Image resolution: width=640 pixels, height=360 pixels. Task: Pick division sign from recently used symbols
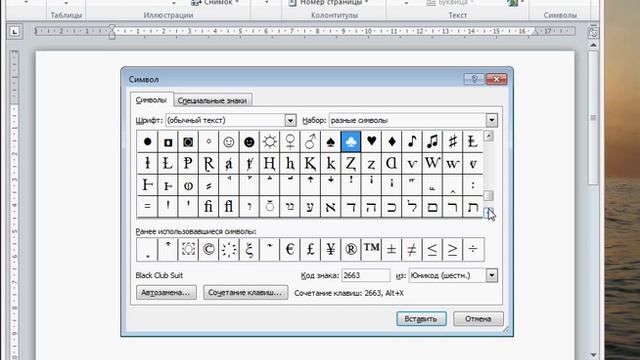473,249
